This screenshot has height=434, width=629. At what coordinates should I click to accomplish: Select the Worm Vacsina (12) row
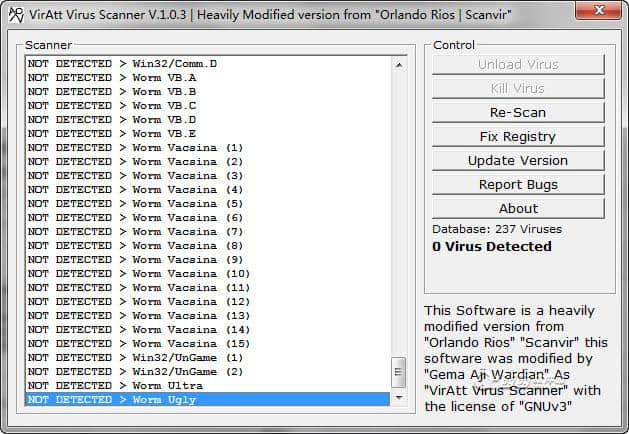coord(208,302)
